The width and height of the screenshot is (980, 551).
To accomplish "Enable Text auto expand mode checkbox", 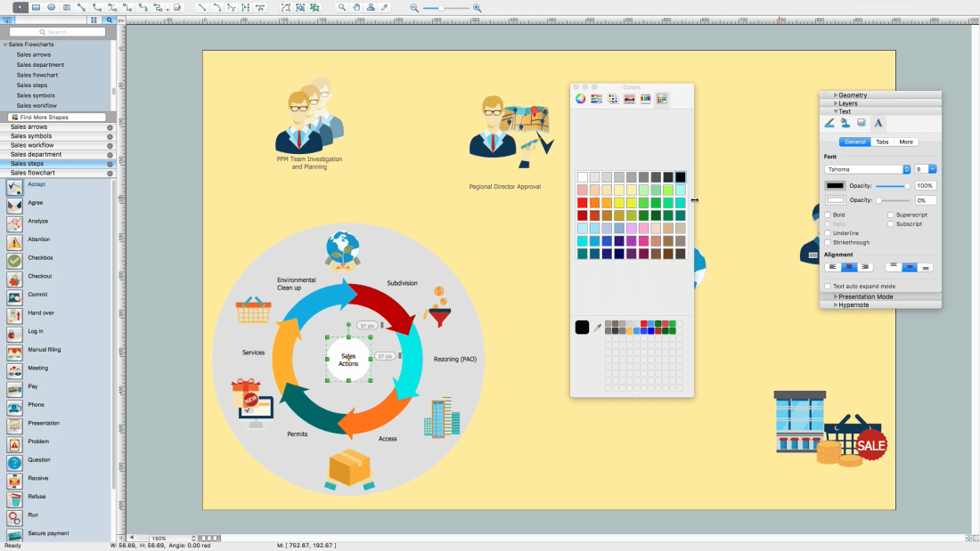I will pyautogui.click(x=828, y=286).
